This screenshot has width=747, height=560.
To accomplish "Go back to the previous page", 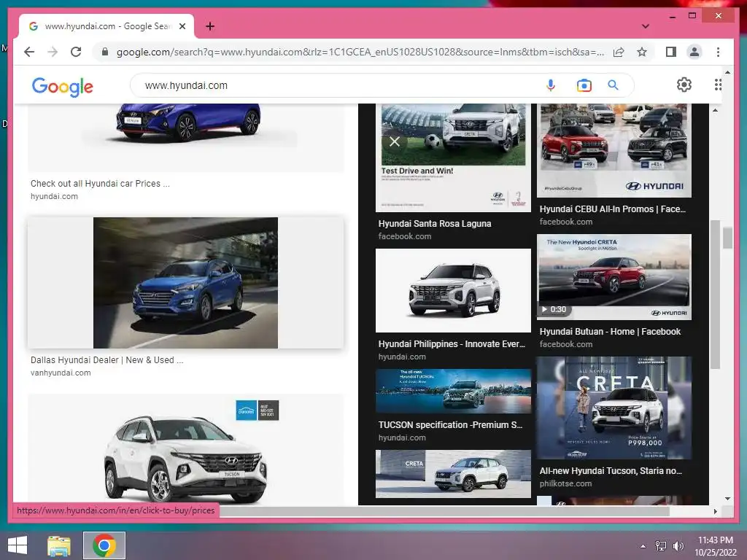I will (x=29, y=52).
